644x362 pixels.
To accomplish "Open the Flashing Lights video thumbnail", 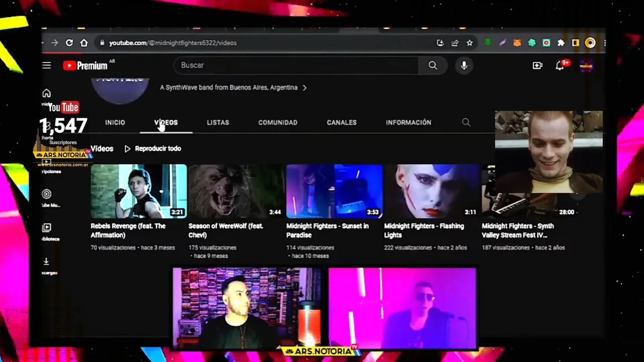I will 432,192.
